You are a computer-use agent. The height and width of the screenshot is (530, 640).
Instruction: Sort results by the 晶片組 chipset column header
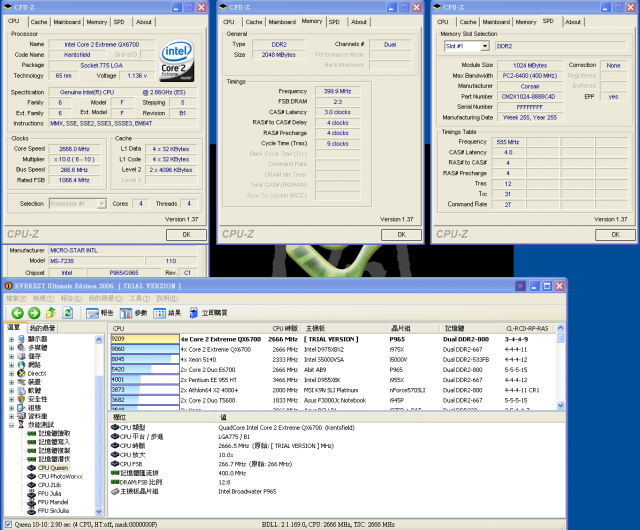click(412, 328)
